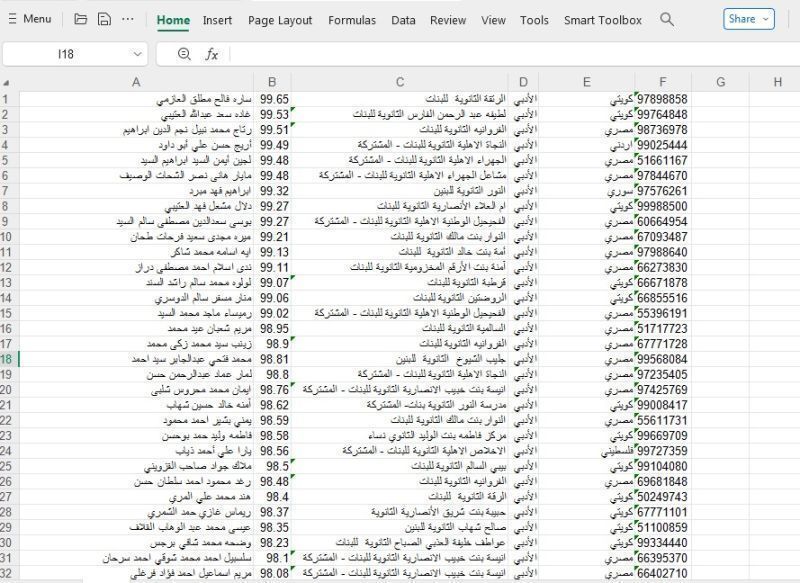
Task: Click the search magnifier icon
Action: pyautogui.click(x=666, y=19)
